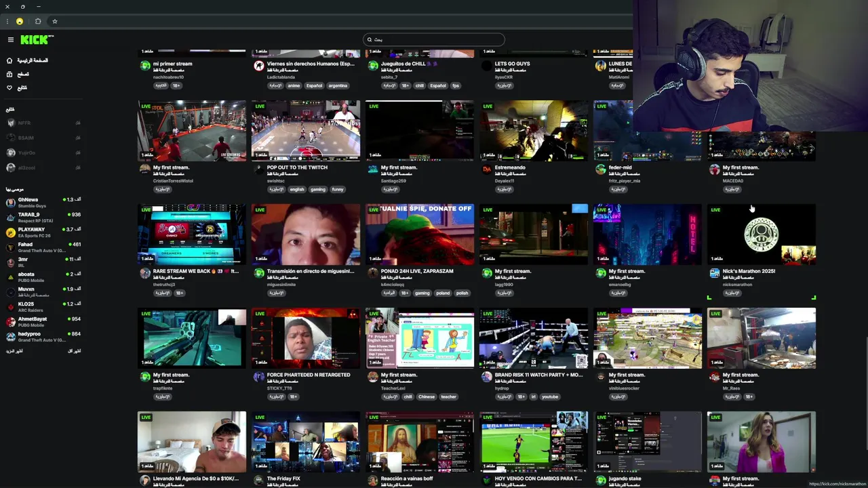Open the PONAD 24H LIVE stream thumbnail
This screenshot has height=488, width=868.
[420, 235]
